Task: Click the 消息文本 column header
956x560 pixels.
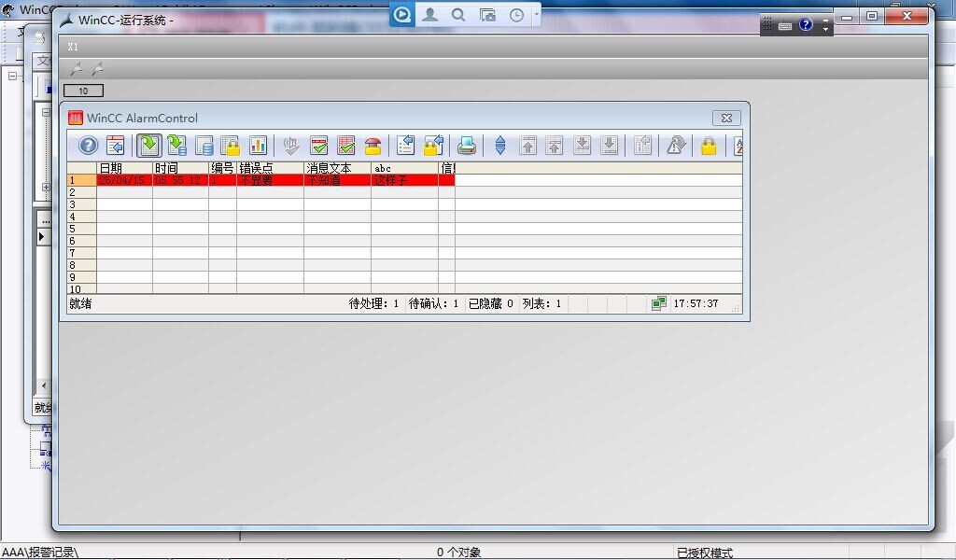Action: [x=337, y=168]
